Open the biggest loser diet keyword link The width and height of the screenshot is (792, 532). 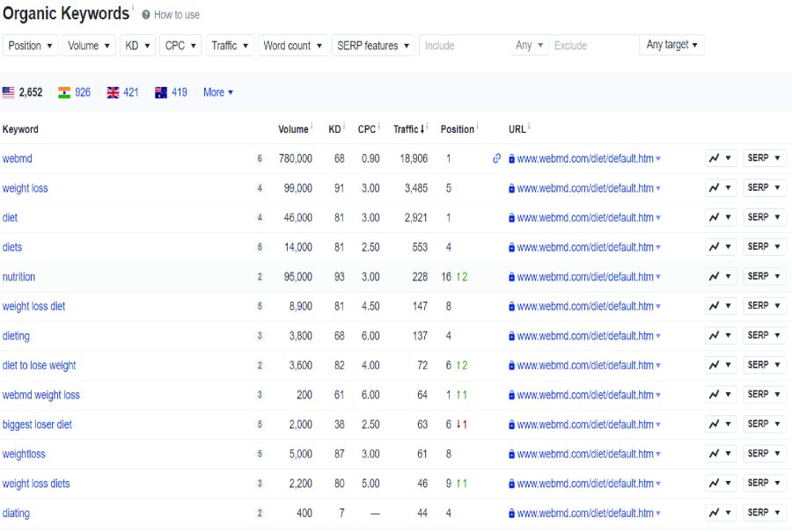point(37,425)
